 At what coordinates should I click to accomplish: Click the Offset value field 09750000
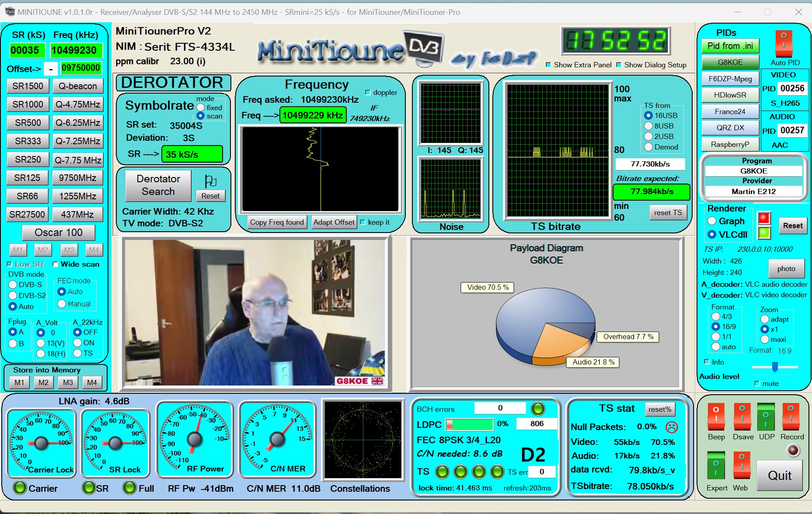[81, 68]
